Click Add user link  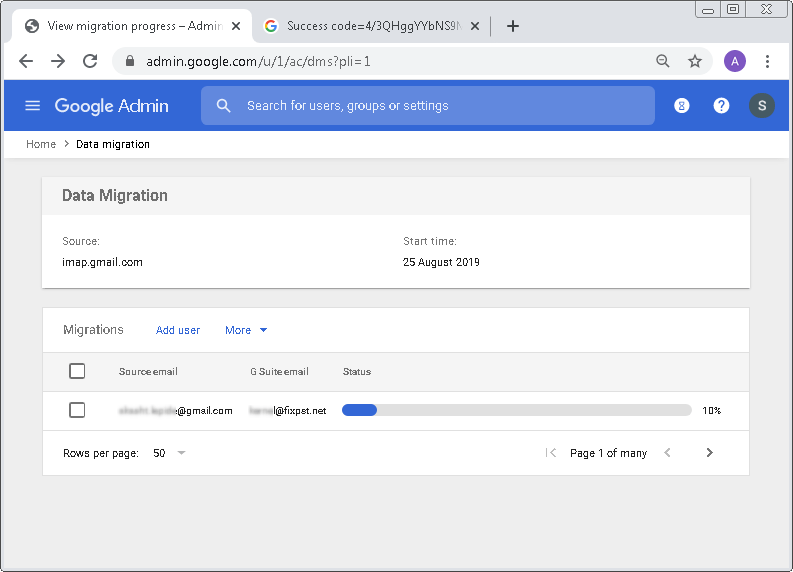tap(178, 330)
